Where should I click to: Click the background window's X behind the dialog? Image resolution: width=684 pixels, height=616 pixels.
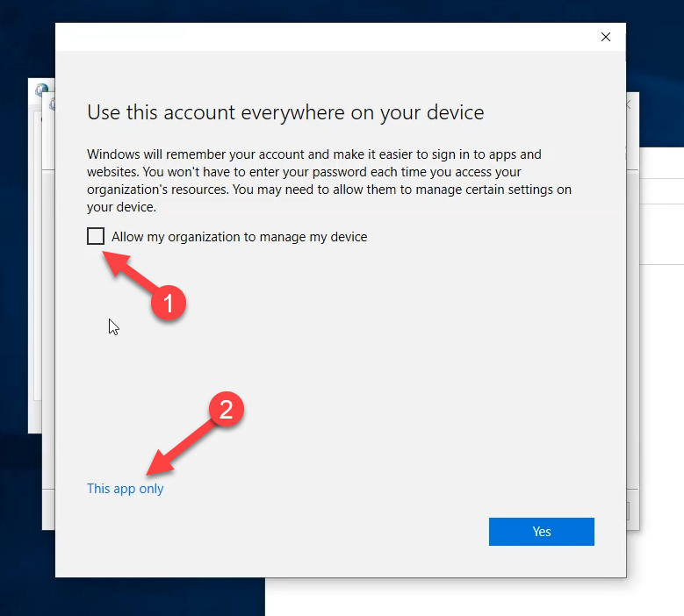[x=628, y=104]
